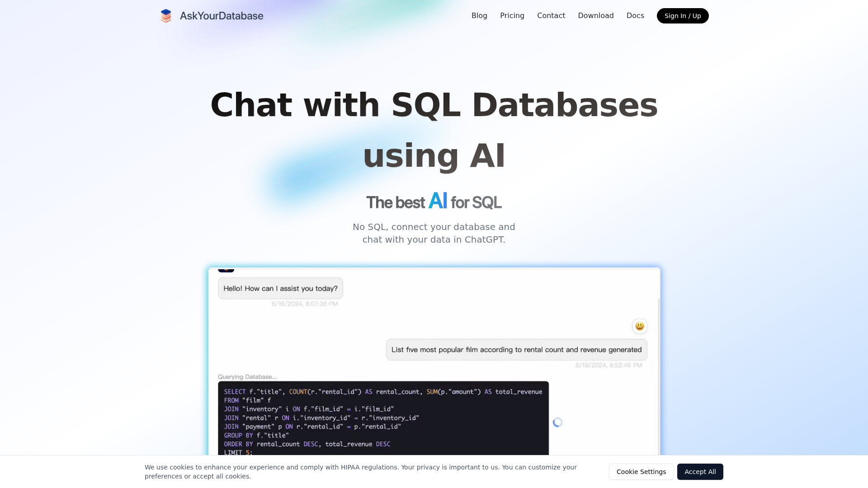Click the "Hello! How can I assist" message bubble

pos(280,288)
